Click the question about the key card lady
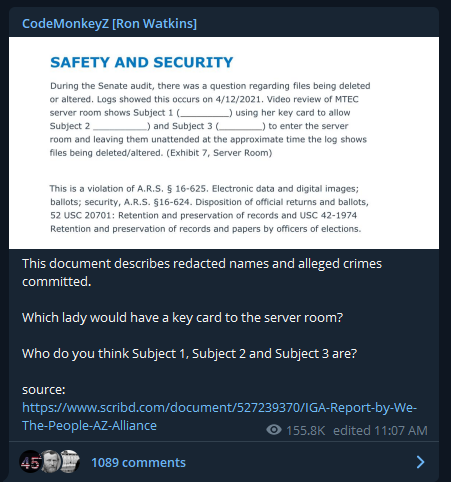This screenshot has height=482, width=451. (x=182, y=318)
